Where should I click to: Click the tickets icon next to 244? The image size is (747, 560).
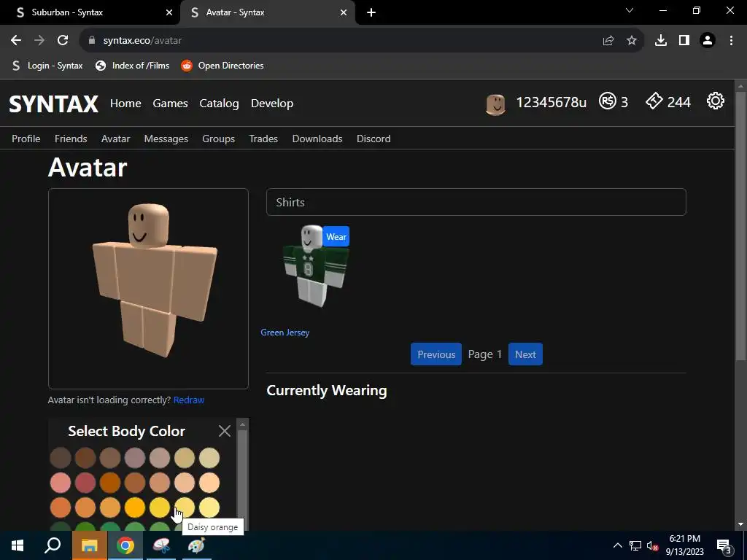654,101
